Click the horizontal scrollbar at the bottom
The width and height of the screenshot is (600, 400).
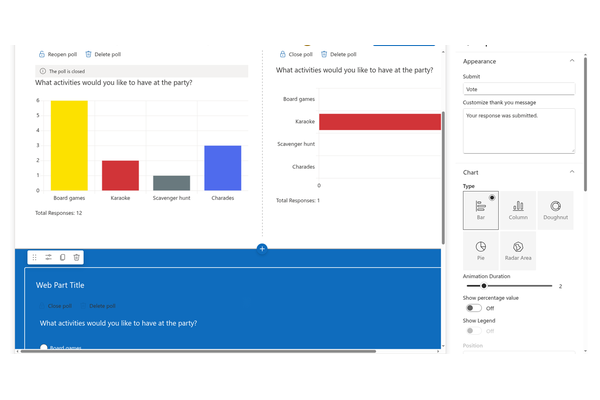[x=198, y=351]
